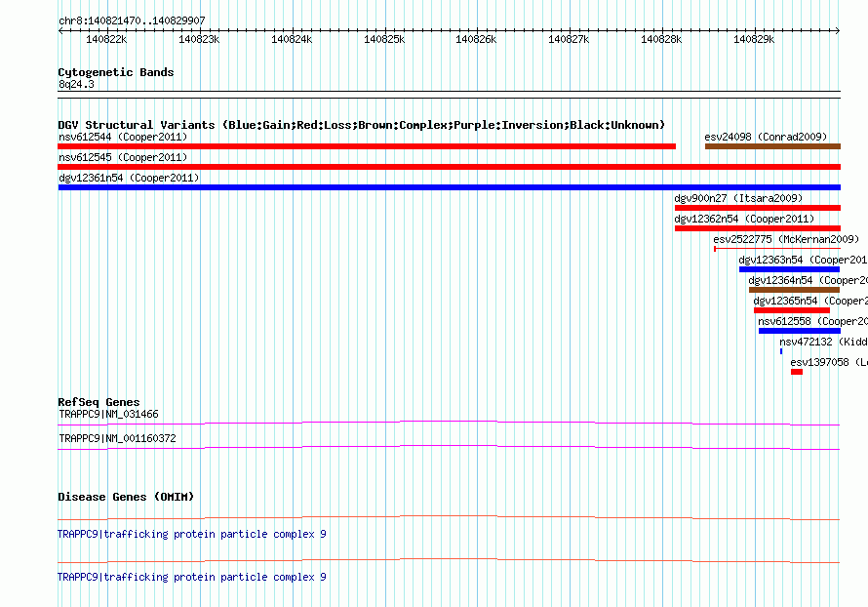Click the NM_031466 magenta gene track line

(x=449, y=424)
